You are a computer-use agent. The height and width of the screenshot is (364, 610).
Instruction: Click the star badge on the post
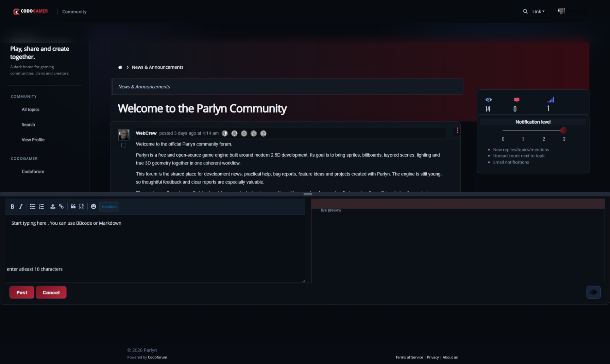click(x=254, y=134)
